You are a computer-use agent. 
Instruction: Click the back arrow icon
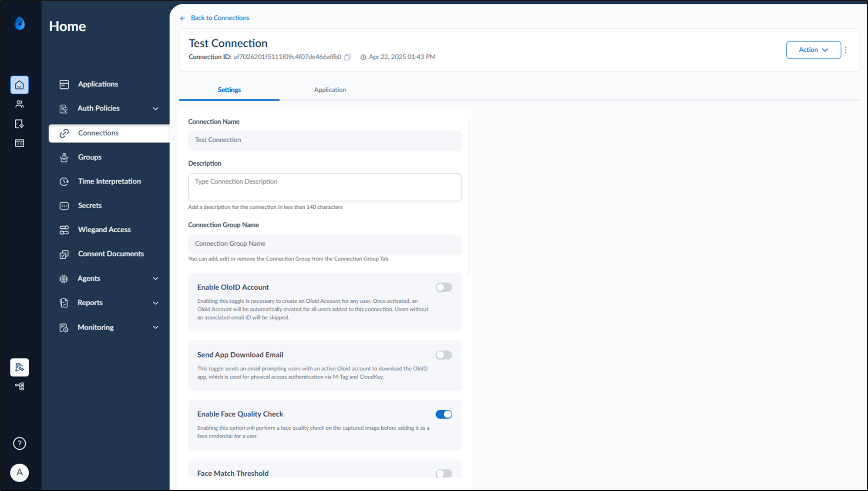(x=183, y=18)
